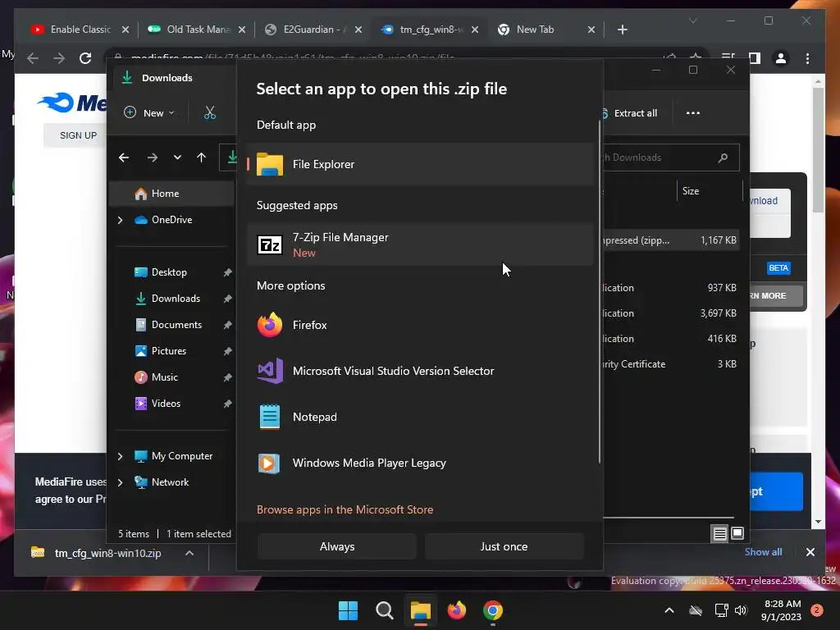Open Home in Explorer sidebar
This screenshot has height=630, width=840.
172,194
